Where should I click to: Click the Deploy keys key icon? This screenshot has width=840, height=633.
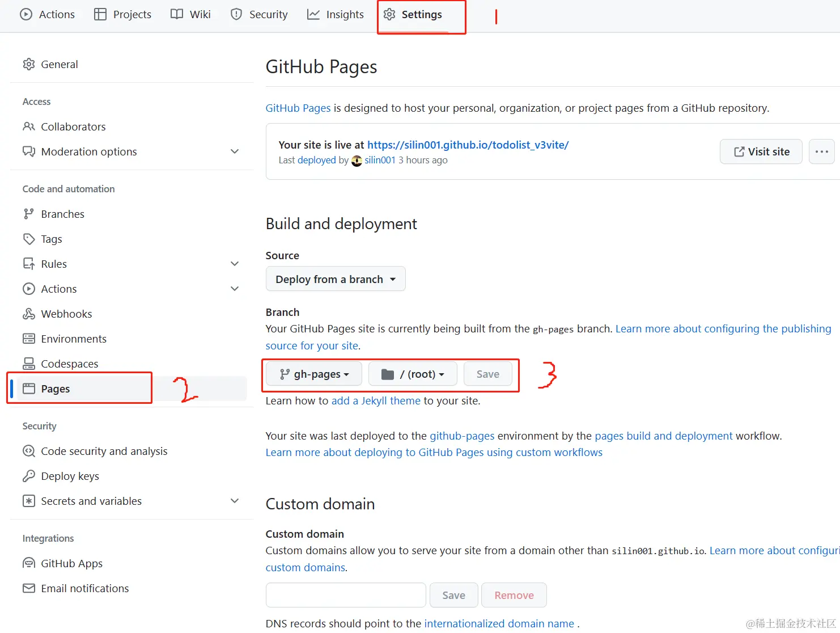[x=28, y=476]
